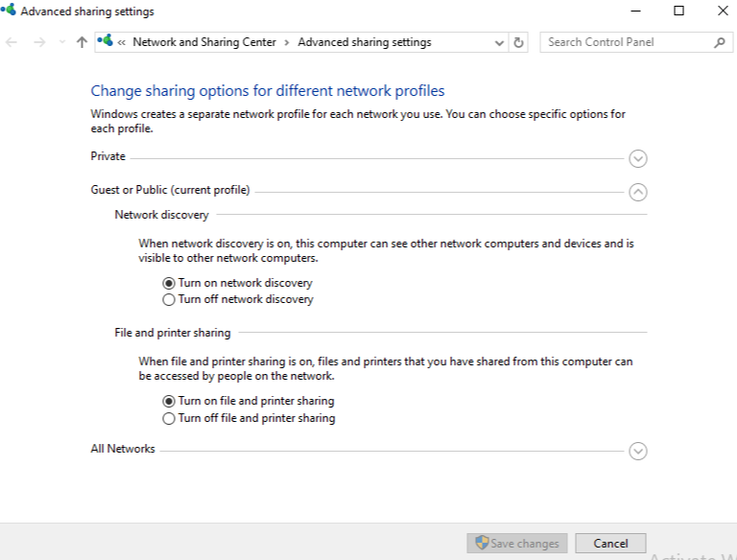Open recent locations dropdown arrow
Screen dimensions: 737x560
click(62, 42)
